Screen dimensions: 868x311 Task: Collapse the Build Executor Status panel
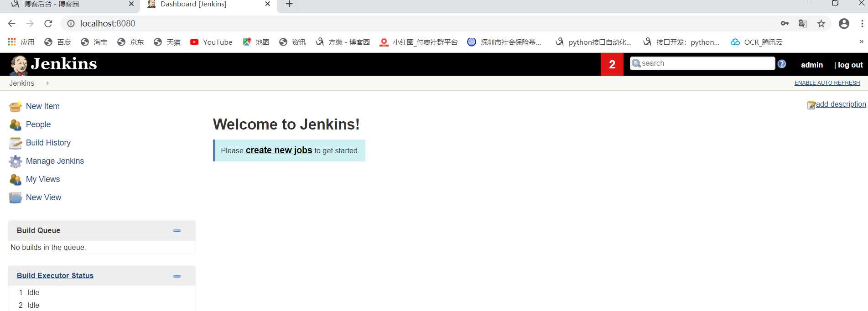pyautogui.click(x=177, y=276)
